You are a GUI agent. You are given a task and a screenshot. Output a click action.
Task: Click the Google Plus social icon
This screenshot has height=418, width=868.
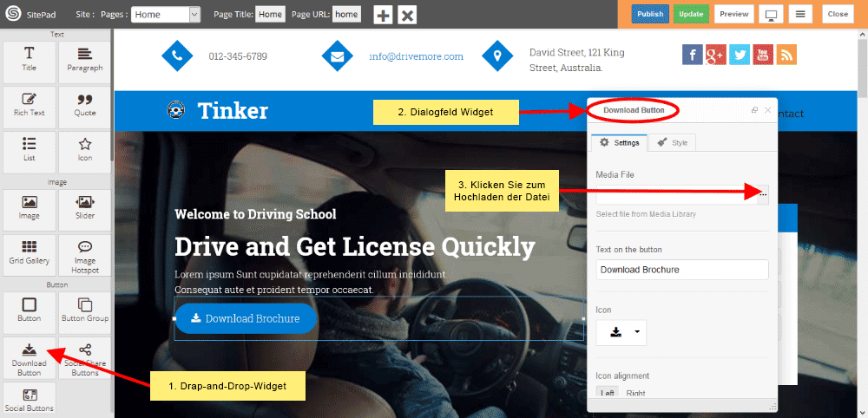716,55
